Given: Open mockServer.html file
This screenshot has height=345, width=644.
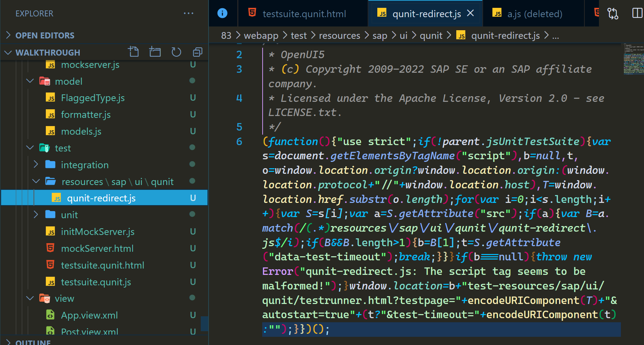Looking at the screenshot, I should (97, 248).
